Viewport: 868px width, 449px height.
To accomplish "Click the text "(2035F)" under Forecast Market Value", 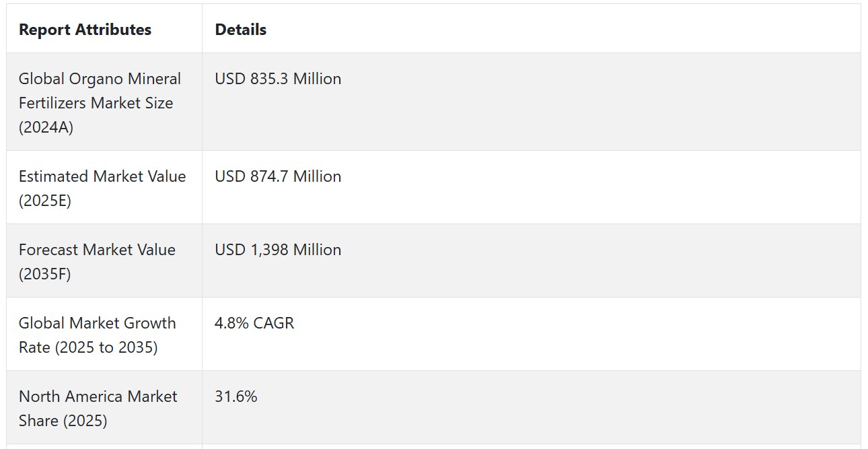I will 45,274.
